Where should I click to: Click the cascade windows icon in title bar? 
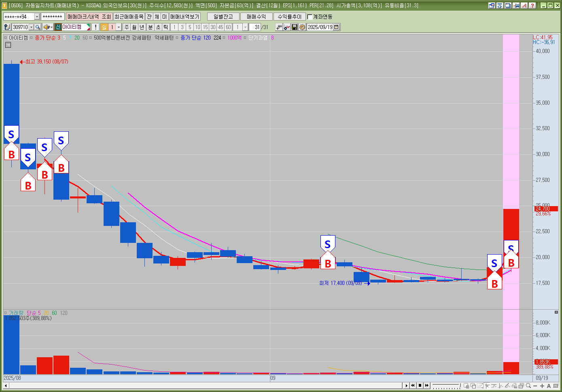pyautogui.click(x=508, y=5)
